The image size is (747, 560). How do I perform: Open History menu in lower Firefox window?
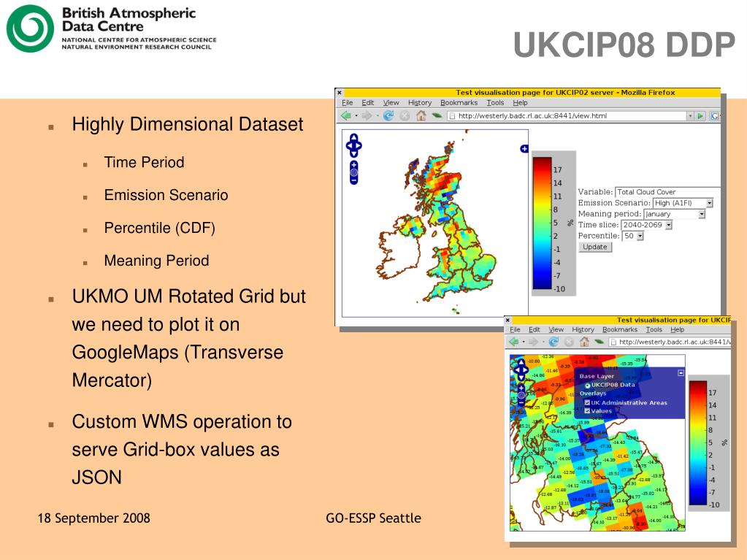coord(583,329)
